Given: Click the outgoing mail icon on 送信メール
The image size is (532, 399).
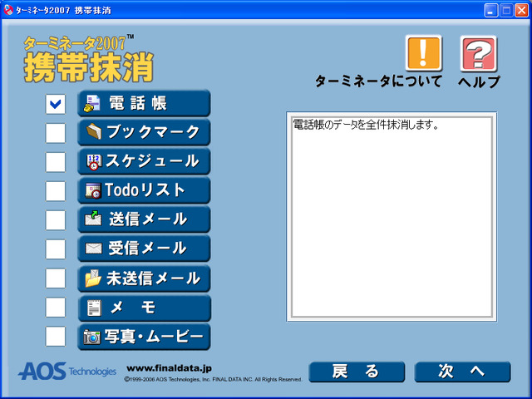Looking at the screenshot, I should 93,219.
